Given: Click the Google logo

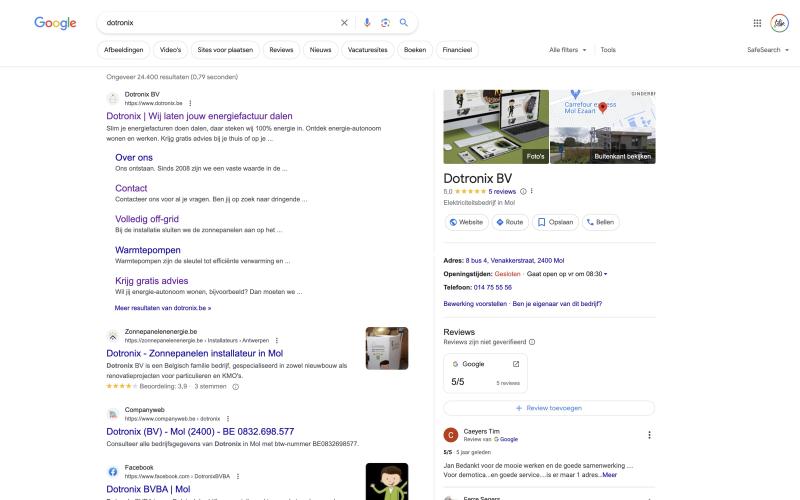Looking at the screenshot, I should click(55, 23).
